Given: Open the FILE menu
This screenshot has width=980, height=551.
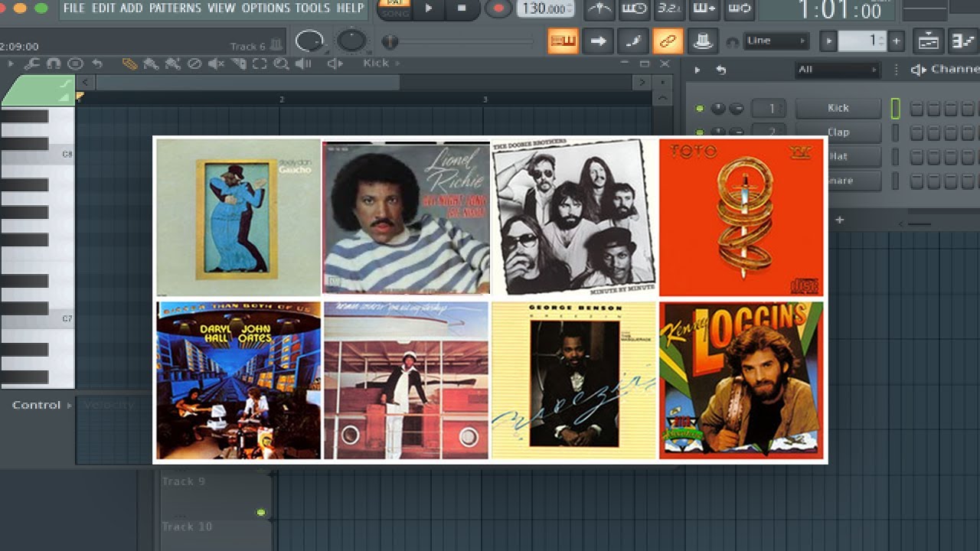Looking at the screenshot, I should tap(73, 8).
